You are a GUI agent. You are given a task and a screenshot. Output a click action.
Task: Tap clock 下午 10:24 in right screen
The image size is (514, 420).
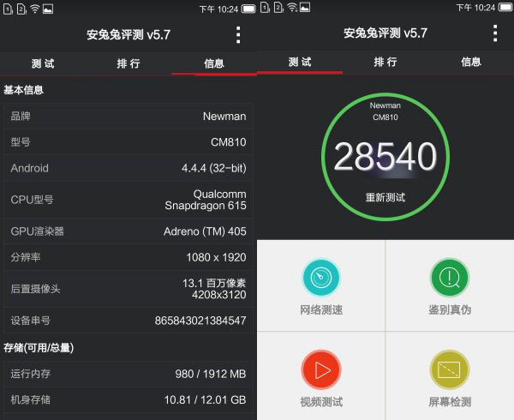(x=475, y=8)
